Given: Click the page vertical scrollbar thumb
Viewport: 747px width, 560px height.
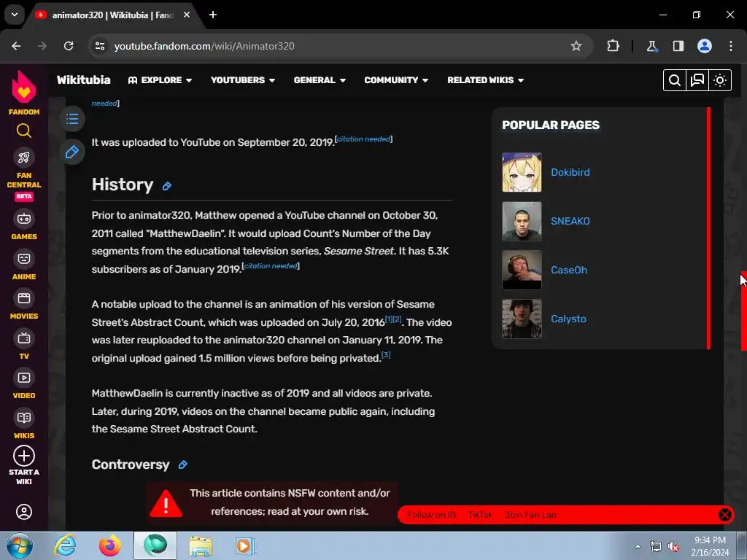Looking at the screenshot, I should coord(743,311).
